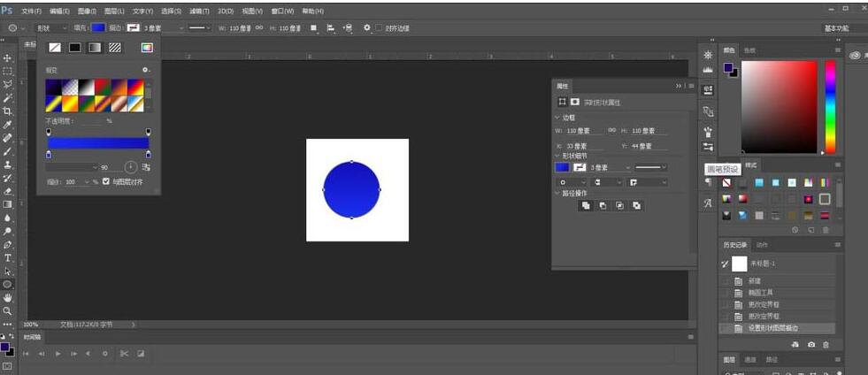Open the 滤镜(T) menu
Image resolution: width=868 pixels, height=375 pixels.
[200, 11]
